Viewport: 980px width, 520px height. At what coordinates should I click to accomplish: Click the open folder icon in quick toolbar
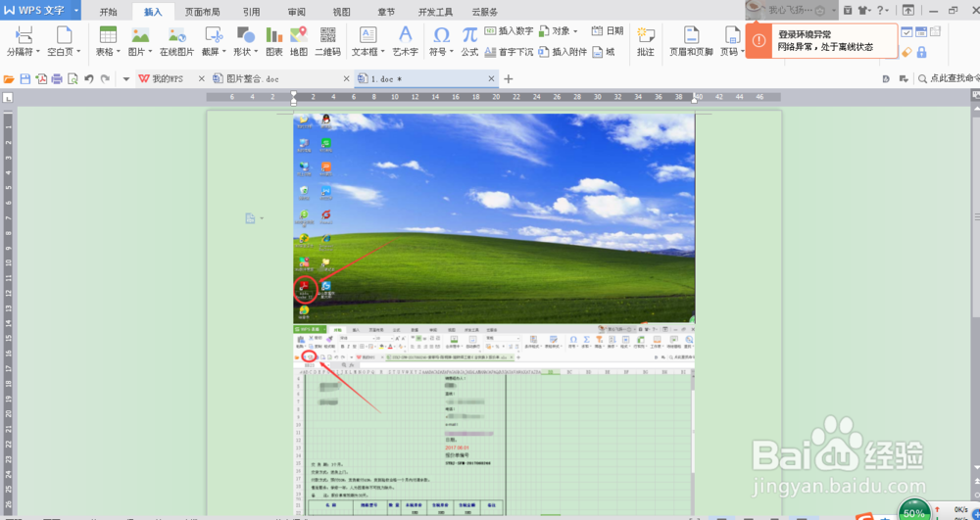9,78
